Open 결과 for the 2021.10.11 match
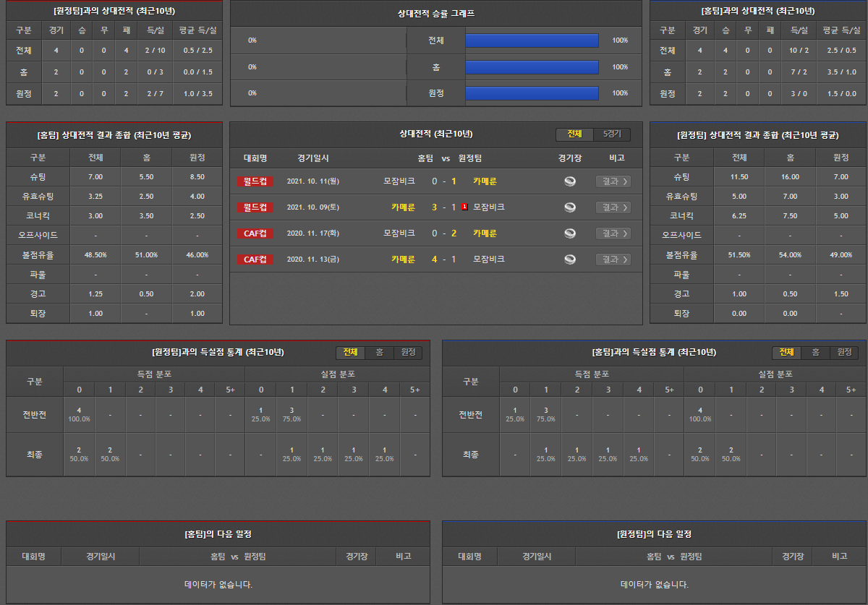Viewport: 868px width, 605px height. click(613, 181)
